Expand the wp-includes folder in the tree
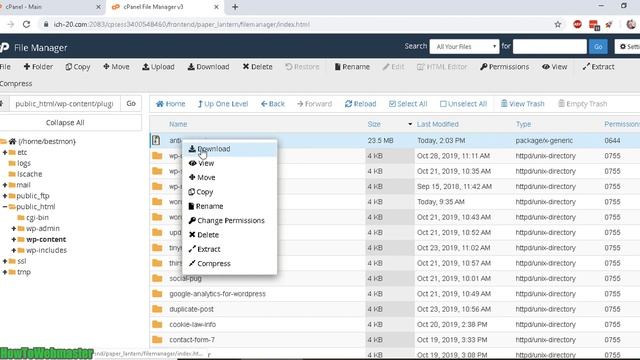The width and height of the screenshot is (640, 360). (13, 250)
